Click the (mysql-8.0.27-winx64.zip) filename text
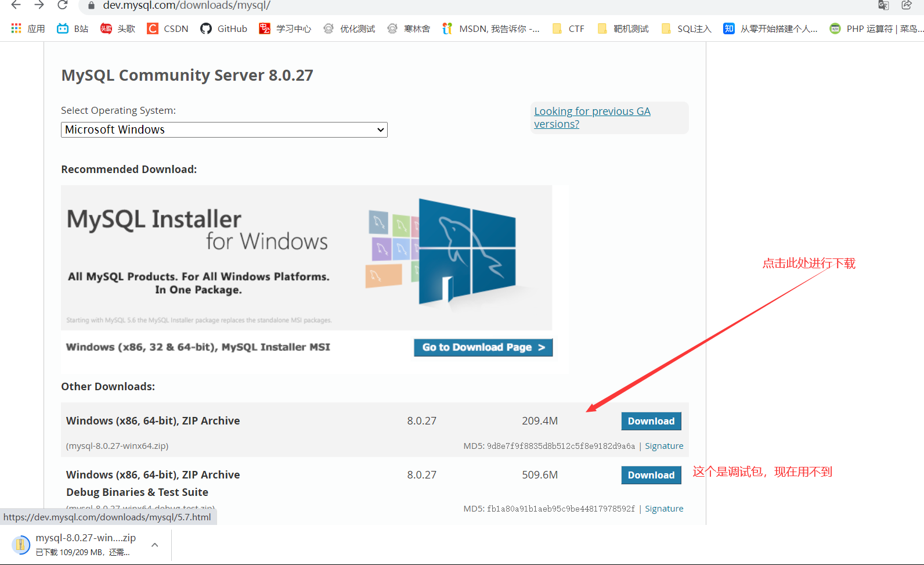 click(x=117, y=446)
